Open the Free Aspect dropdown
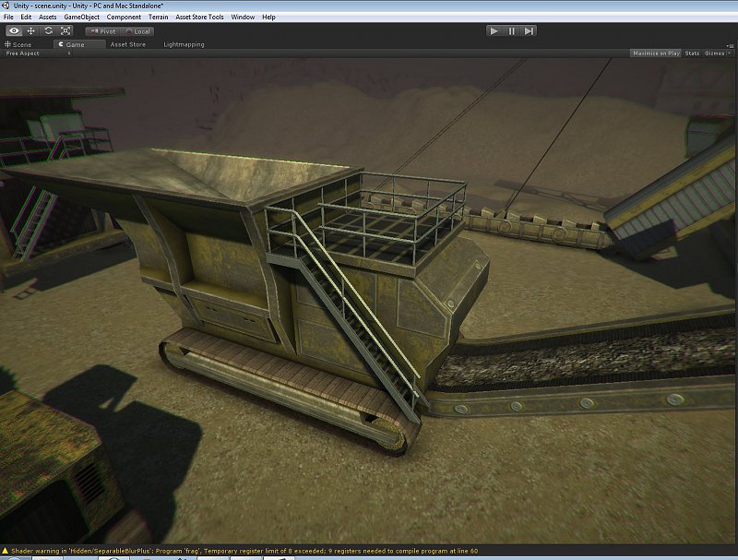Image resolution: width=738 pixels, height=560 pixels. 38,54
